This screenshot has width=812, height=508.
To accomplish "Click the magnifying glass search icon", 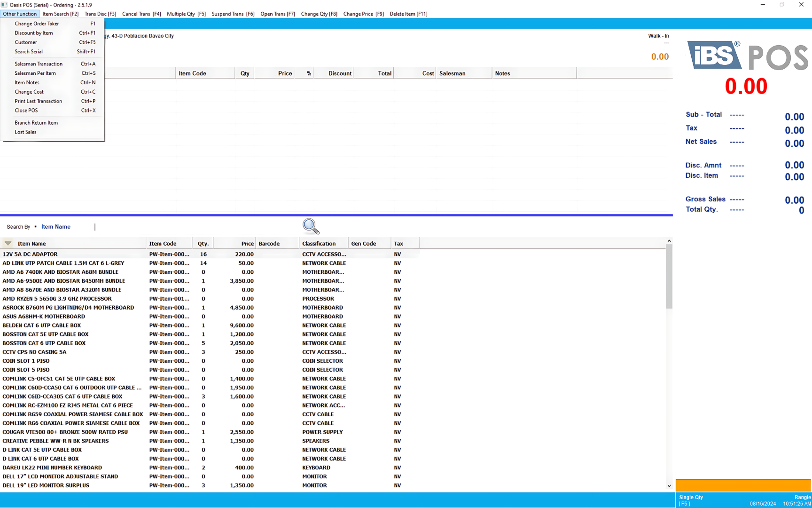I will click(311, 226).
